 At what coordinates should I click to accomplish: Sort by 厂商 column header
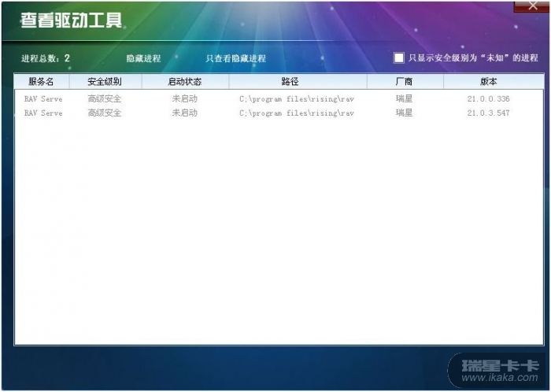coord(405,82)
